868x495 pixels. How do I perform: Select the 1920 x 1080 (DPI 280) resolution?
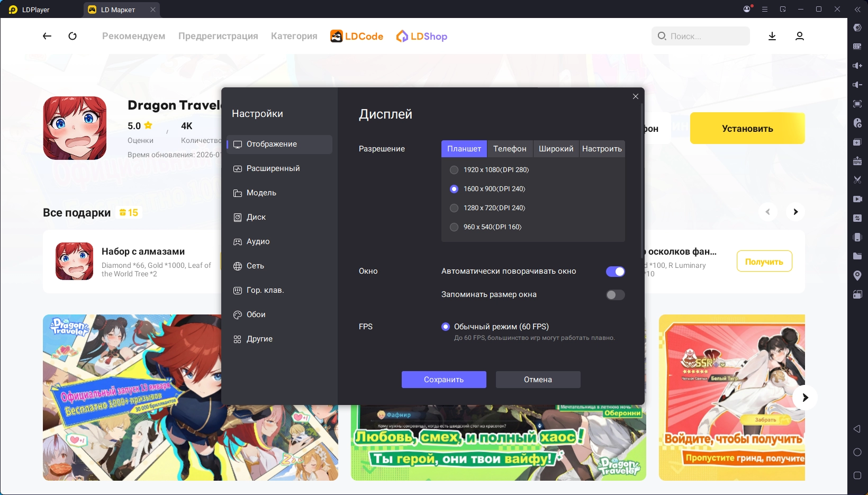point(454,170)
